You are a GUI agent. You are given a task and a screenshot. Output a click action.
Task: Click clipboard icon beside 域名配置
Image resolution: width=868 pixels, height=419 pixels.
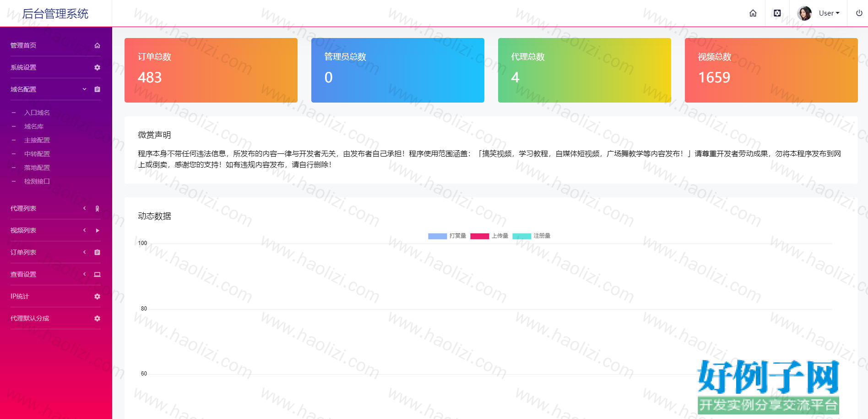[97, 89]
